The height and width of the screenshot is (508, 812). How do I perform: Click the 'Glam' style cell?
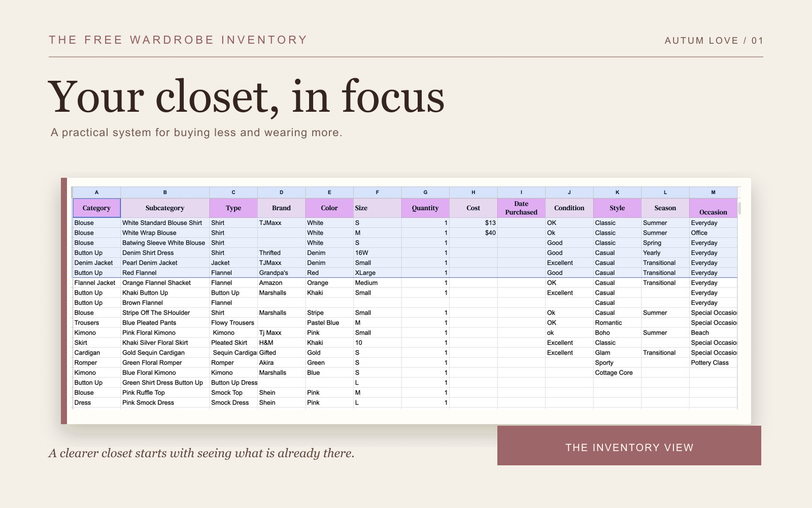click(617, 353)
